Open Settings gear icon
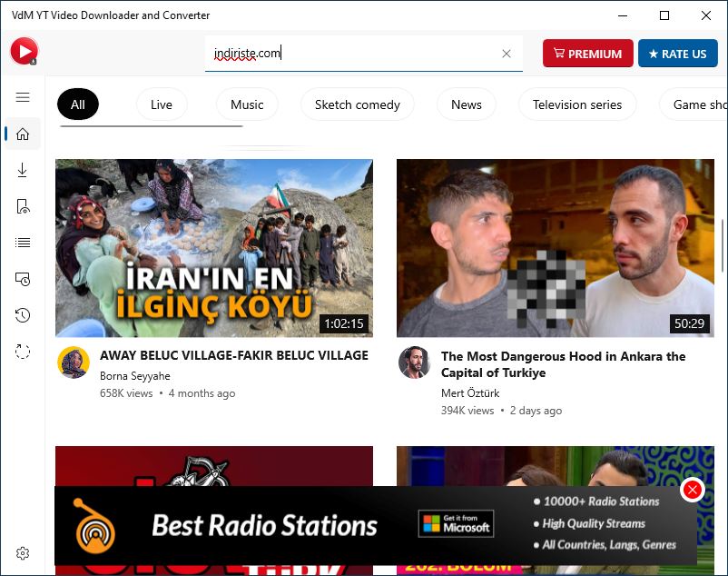 pyautogui.click(x=23, y=553)
